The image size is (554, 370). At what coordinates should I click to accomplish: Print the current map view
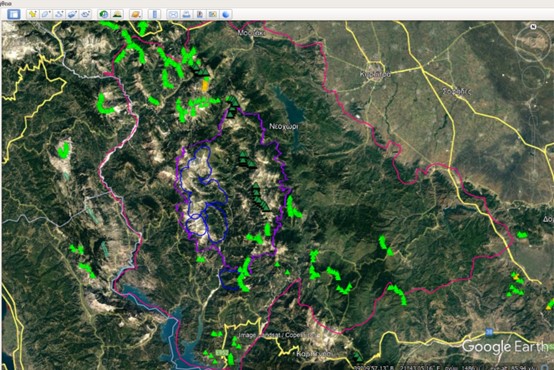[186, 14]
